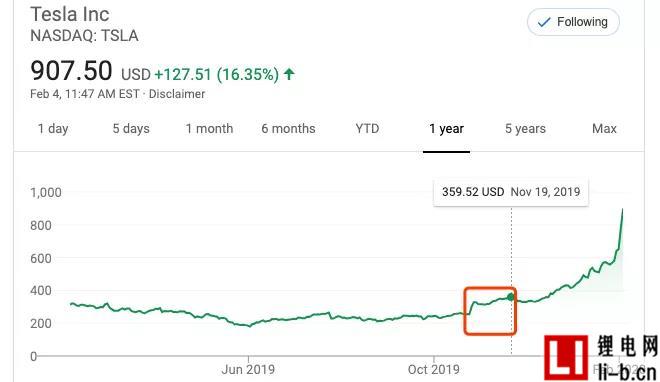The image size is (660, 382).
Task: Click inside the orange highlighted chart box
Action: 490,311
